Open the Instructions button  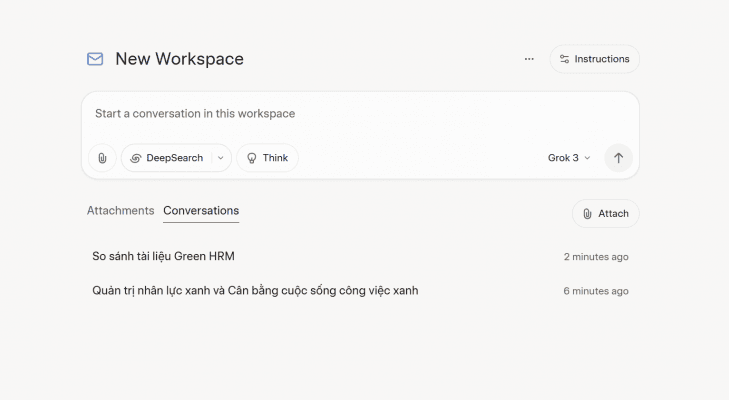coord(594,59)
